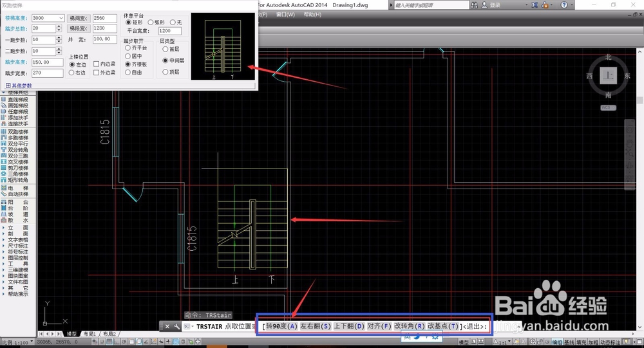Open the 窗口(W) menu

tap(285, 14)
